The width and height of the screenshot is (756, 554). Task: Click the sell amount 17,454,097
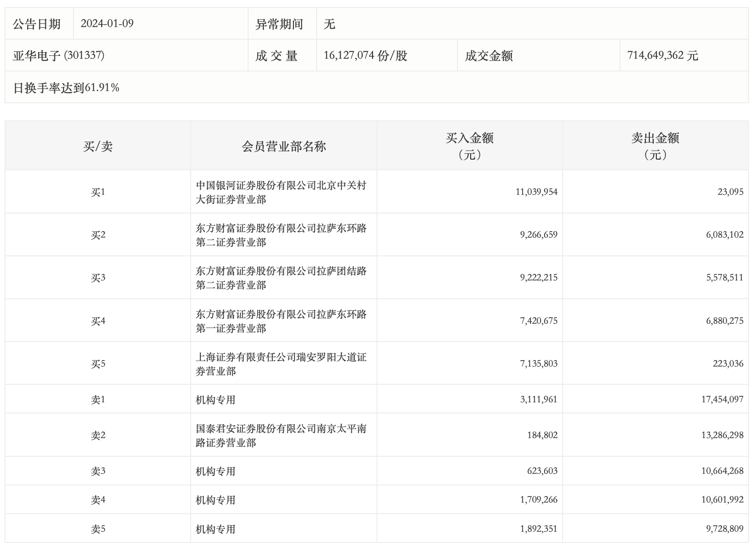(x=722, y=399)
